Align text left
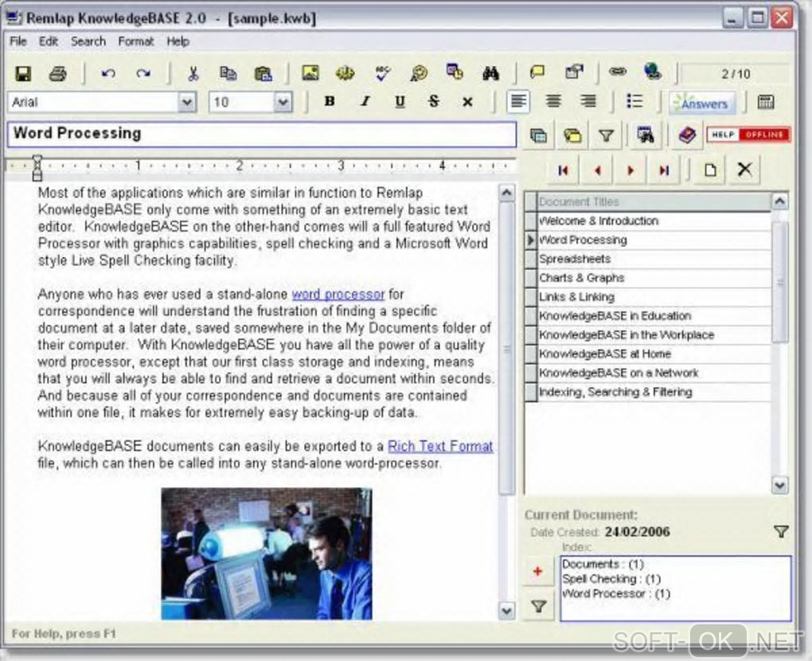 point(518,101)
